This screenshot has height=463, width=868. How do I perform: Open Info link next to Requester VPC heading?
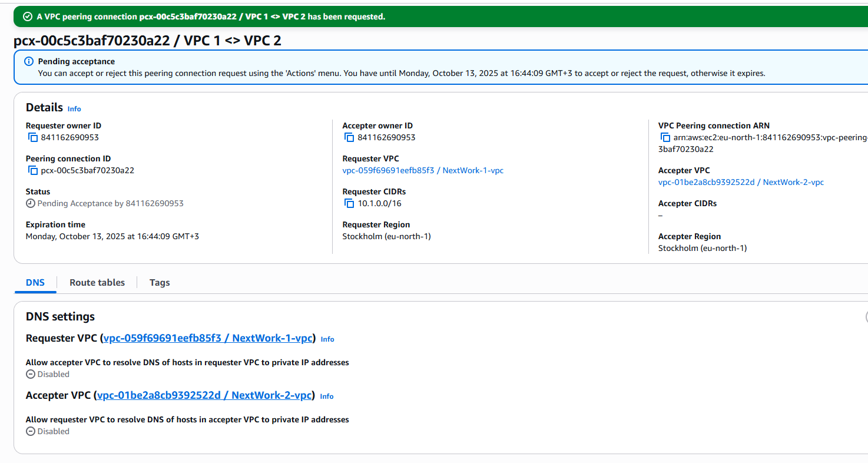point(327,339)
